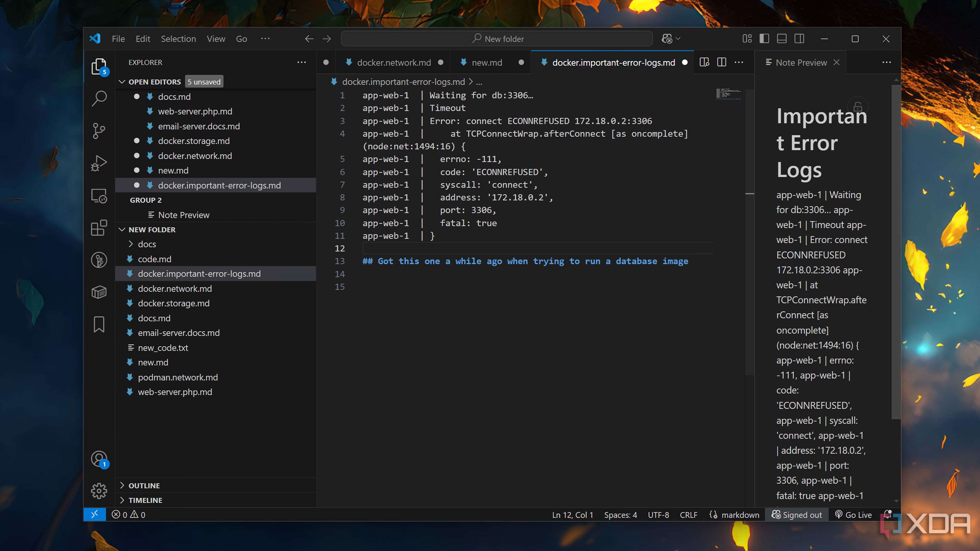
Task: Go forward with navigation arrow
Action: coord(326,39)
